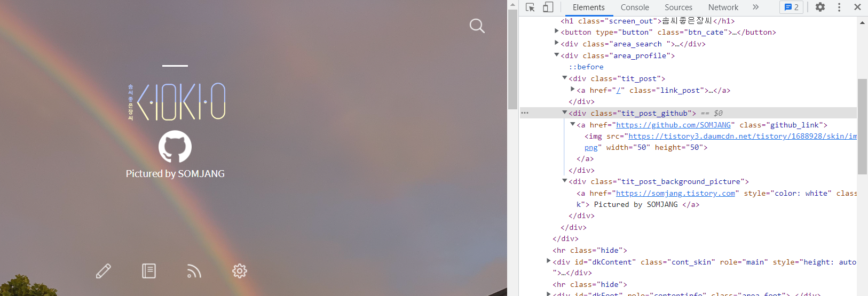Activate the DevTools inspect element picker
Screen dimensions: 868x296
click(x=530, y=7)
